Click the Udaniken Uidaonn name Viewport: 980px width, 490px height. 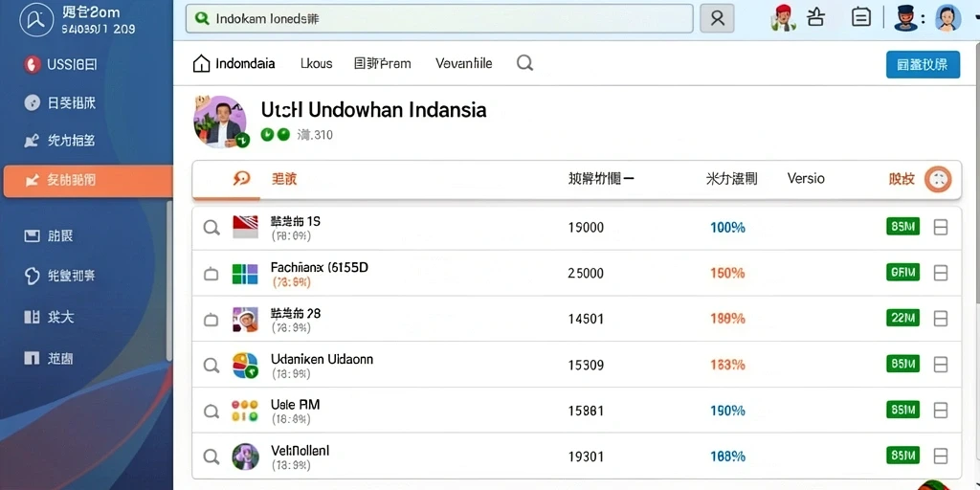pos(322,360)
